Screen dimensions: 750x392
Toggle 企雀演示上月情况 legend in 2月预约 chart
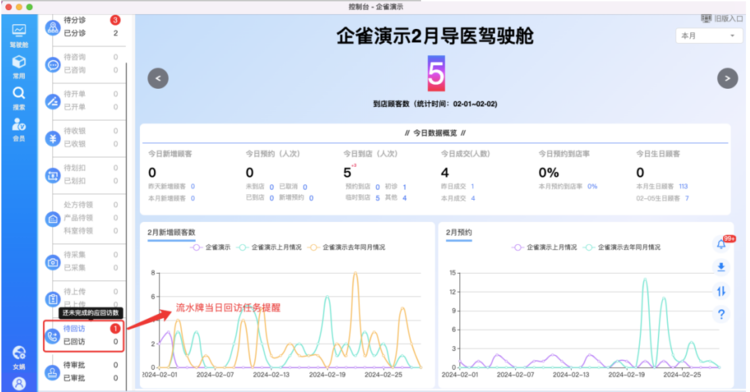click(544, 247)
